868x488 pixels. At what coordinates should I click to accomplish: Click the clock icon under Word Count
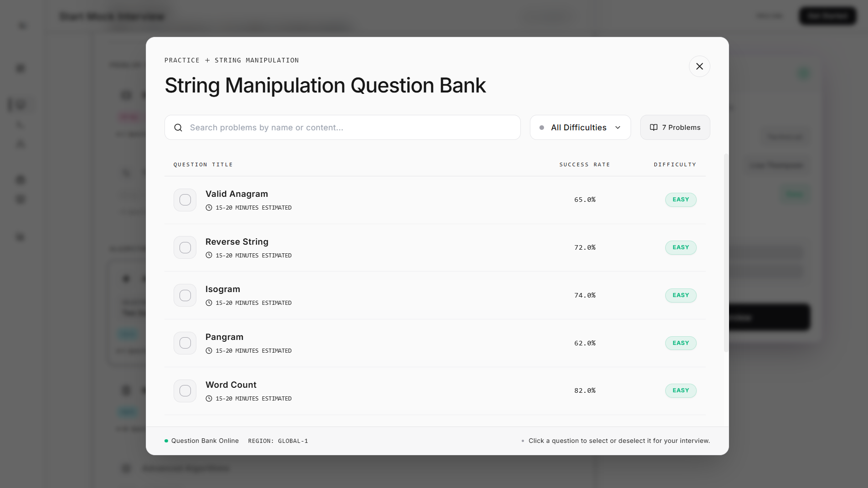point(209,399)
